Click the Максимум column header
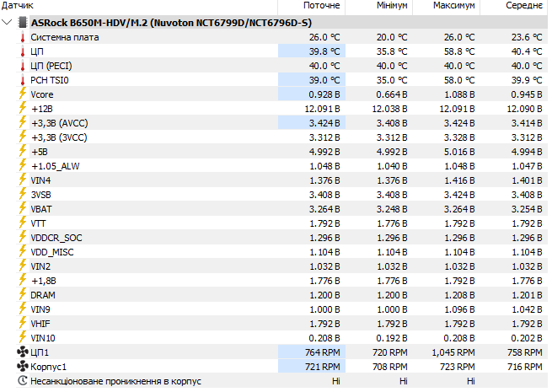Screen dimensions: 552x392 pyautogui.click(x=453, y=6)
